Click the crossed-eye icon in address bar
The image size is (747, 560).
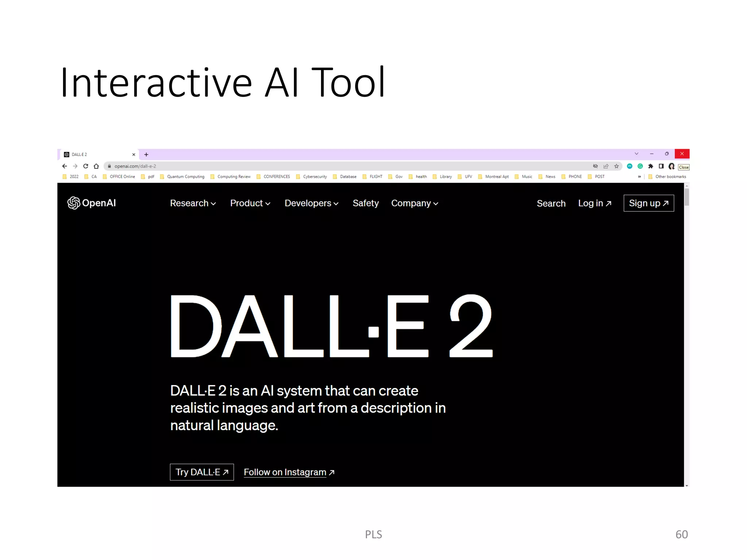click(x=595, y=166)
